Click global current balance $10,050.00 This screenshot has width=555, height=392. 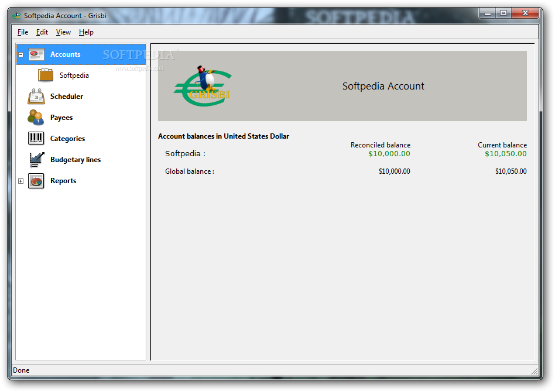[x=511, y=171]
